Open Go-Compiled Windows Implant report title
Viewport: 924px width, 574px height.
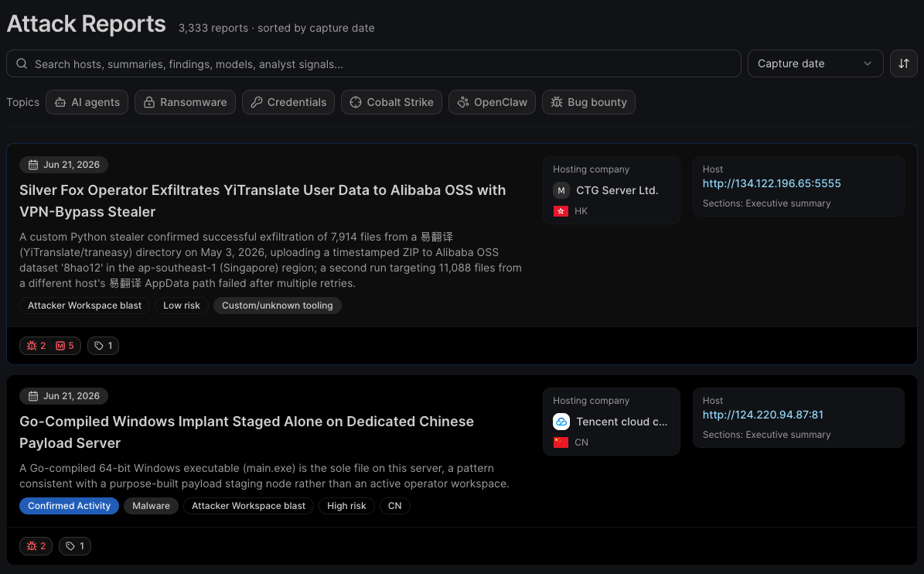[247, 432]
